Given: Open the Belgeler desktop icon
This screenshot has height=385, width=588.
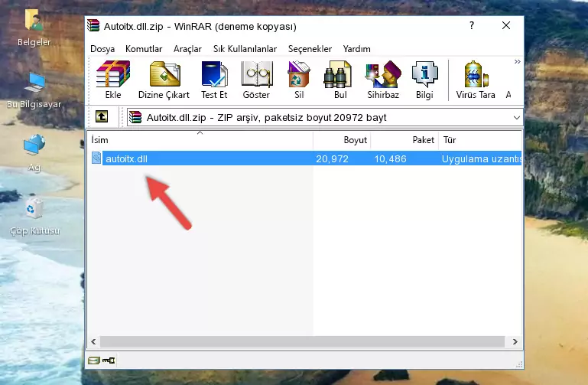Looking at the screenshot, I should (34, 19).
